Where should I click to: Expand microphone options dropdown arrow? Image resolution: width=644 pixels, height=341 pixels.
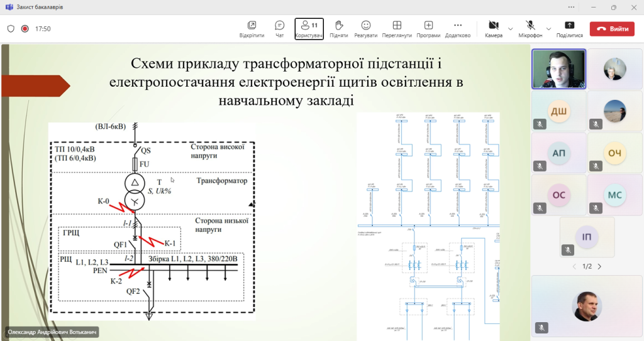(x=548, y=29)
